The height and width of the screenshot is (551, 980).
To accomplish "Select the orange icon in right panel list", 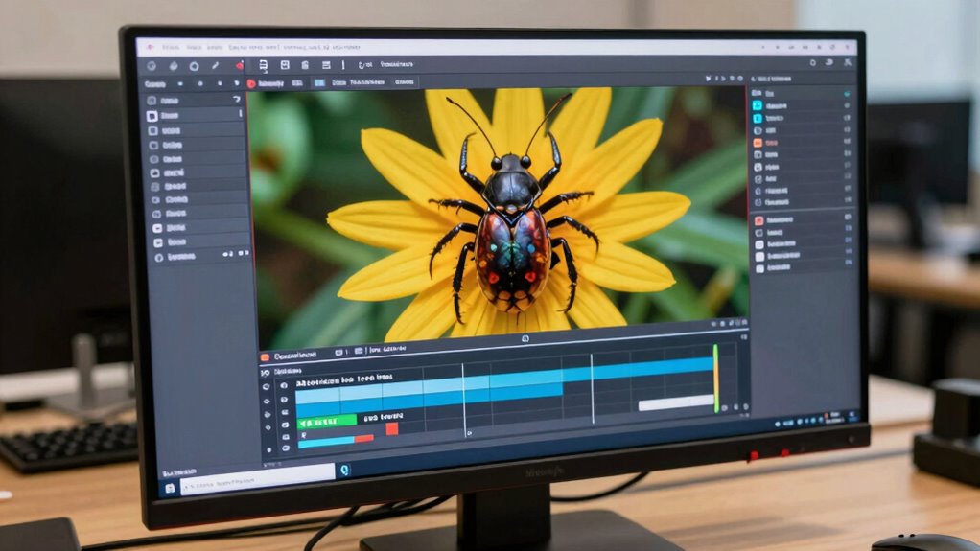I will pyautogui.click(x=758, y=142).
